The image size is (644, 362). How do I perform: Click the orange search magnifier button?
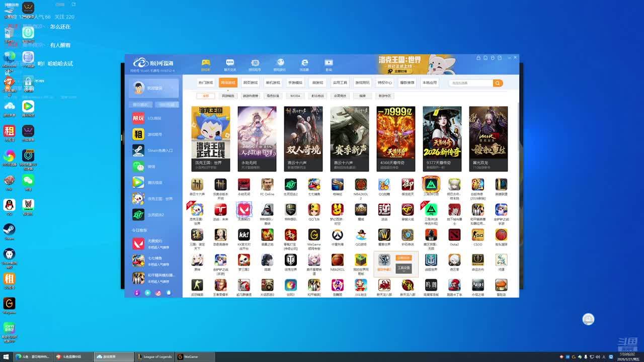(x=498, y=83)
